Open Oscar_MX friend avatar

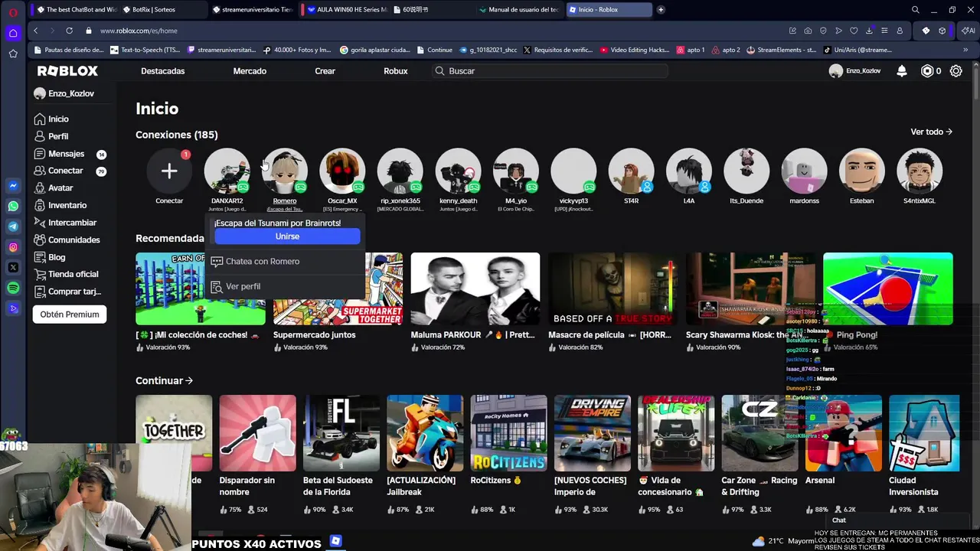342,171
